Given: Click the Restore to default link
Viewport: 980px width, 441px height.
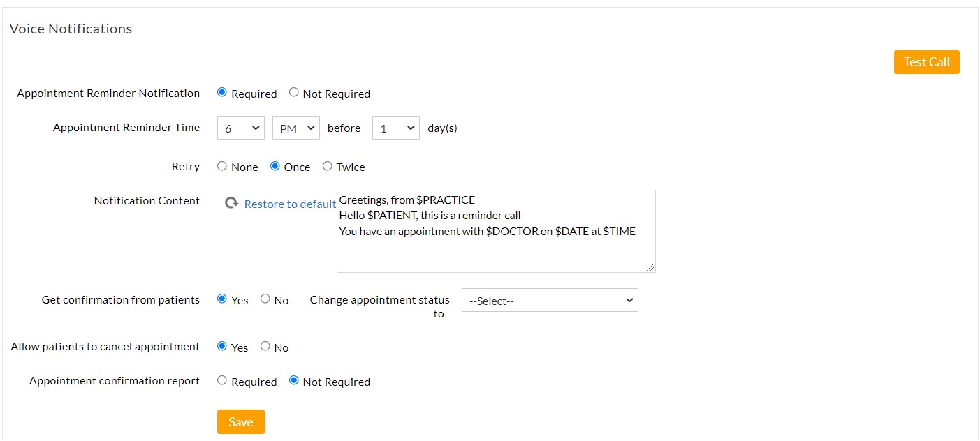Looking at the screenshot, I should [x=290, y=204].
